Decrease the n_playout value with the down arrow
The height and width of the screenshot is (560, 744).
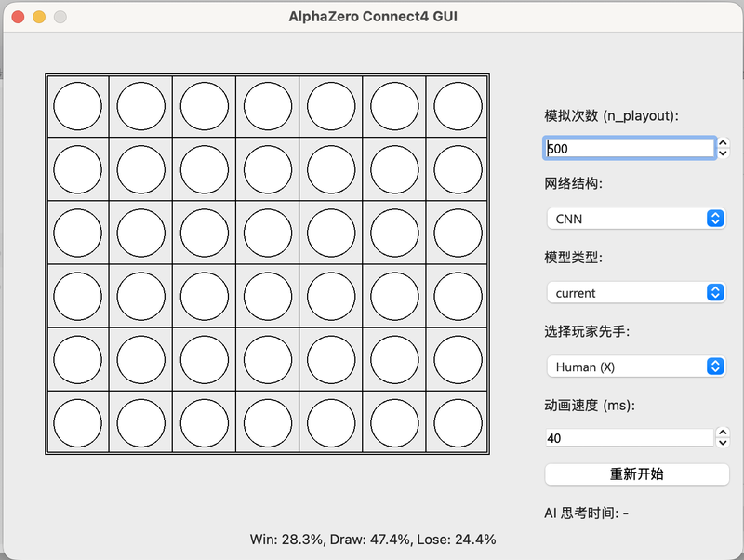tap(724, 153)
